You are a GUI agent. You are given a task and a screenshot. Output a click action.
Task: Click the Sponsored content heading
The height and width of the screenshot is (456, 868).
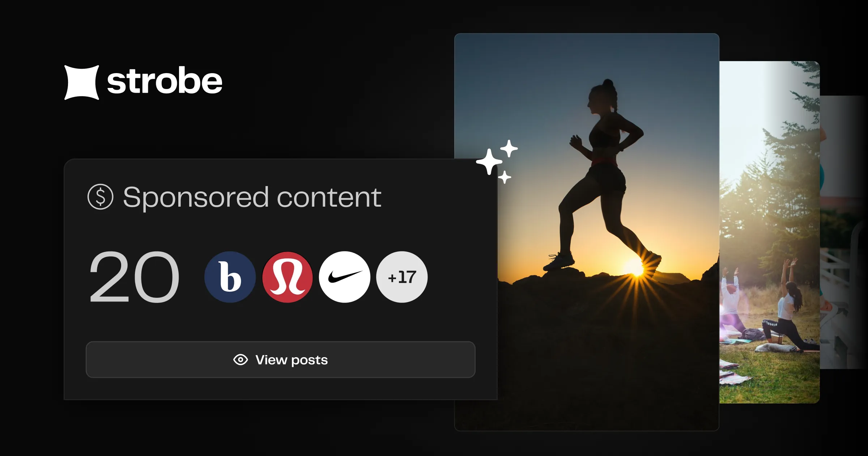252,197
